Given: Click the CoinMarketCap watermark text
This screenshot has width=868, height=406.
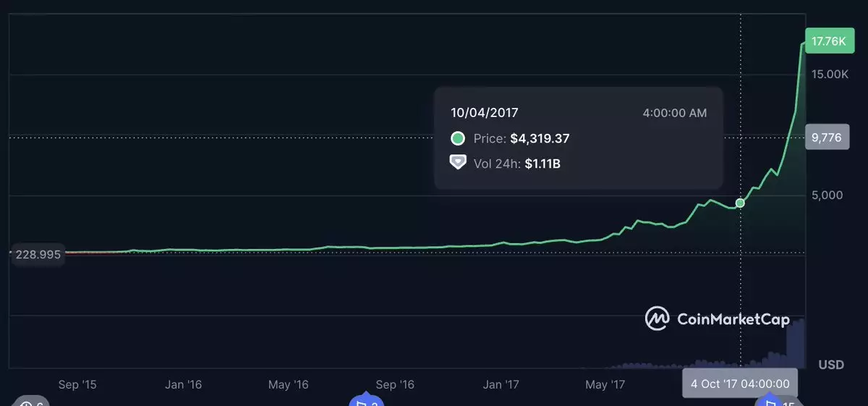Looking at the screenshot, I should point(733,318).
